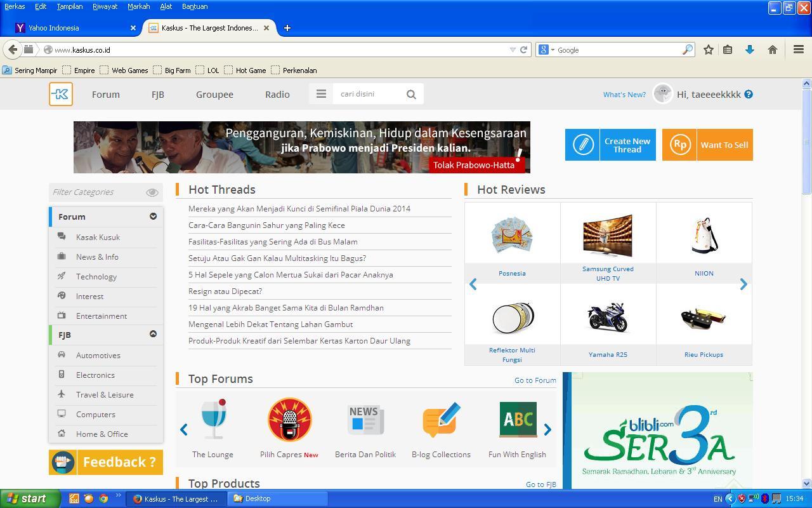The image size is (812, 508).
Task: Click the browser home icon
Action: pyautogui.click(x=773, y=50)
